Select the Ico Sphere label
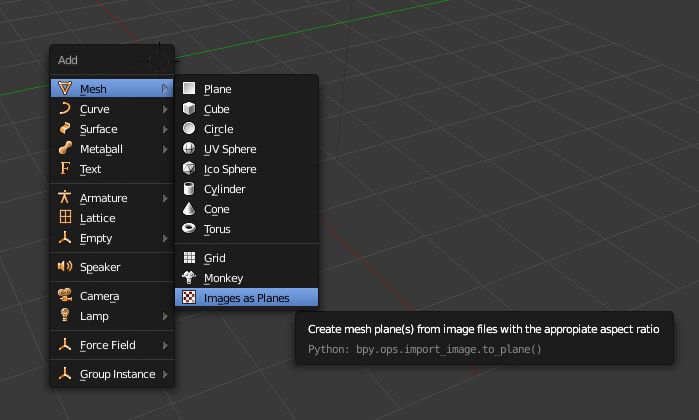This screenshot has height=420, width=699. pyautogui.click(x=230, y=169)
